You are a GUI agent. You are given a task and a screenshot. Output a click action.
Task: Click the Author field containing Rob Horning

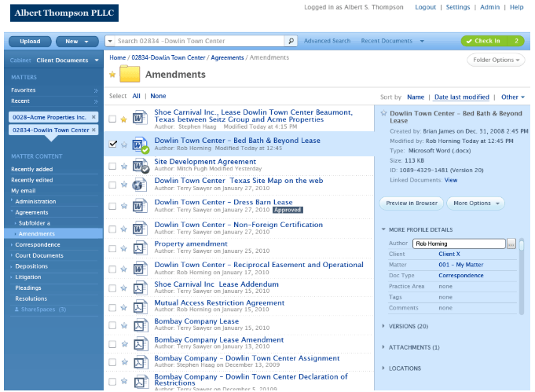tap(459, 244)
